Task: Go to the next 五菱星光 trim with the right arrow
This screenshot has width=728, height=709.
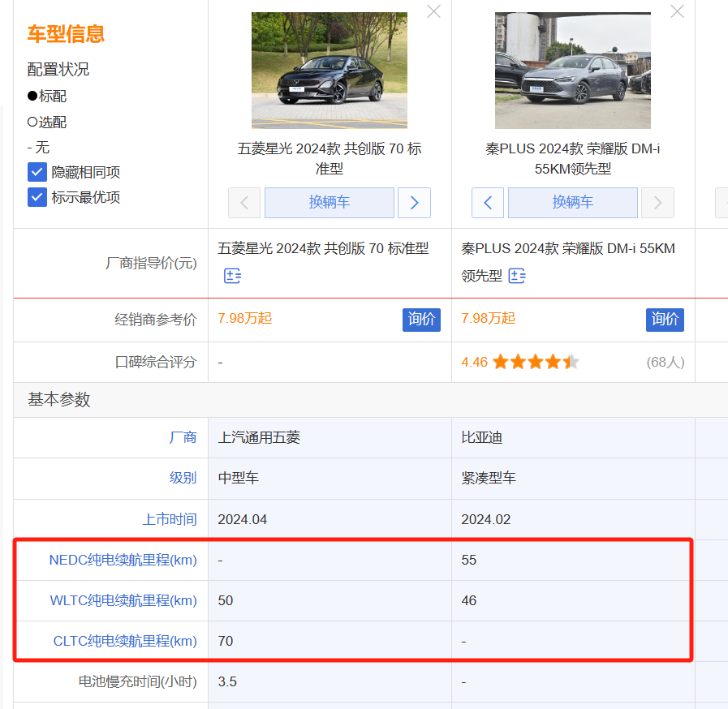Action: (415, 203)
